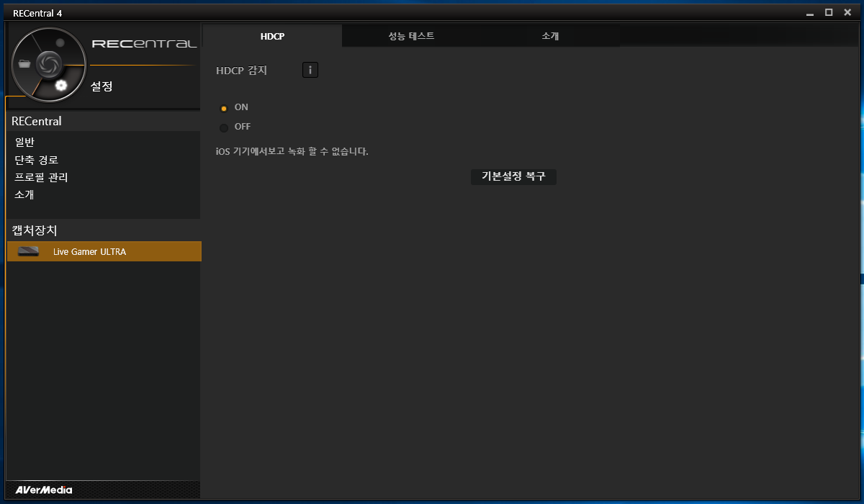Viewport: 864px width, 504px height.
Task: Maximize the RECentral 4 window
Action: point(829,12)
